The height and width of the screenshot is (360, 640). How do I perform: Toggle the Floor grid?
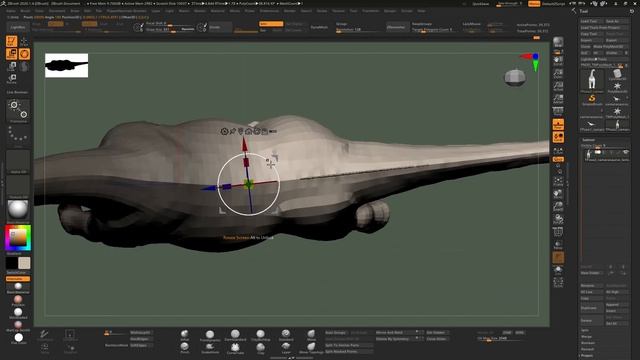(x=558, y=124)
